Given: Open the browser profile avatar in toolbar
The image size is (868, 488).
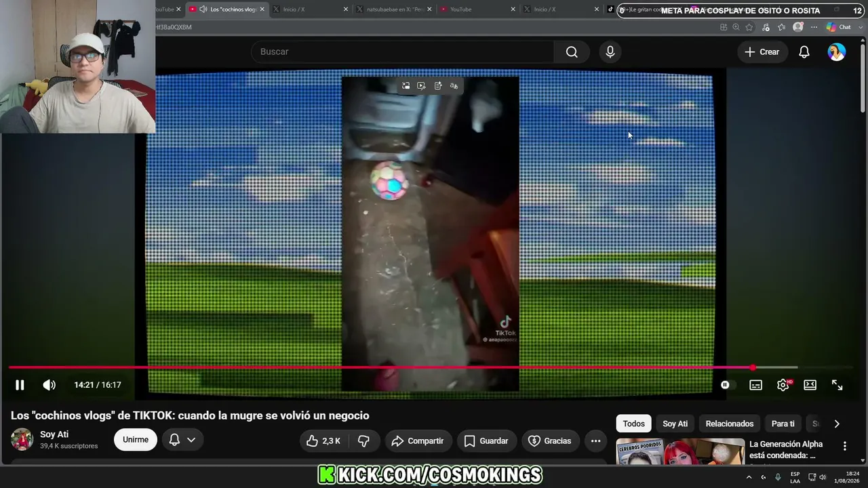Looking at the screenshot, I should [x=798, y=27].
